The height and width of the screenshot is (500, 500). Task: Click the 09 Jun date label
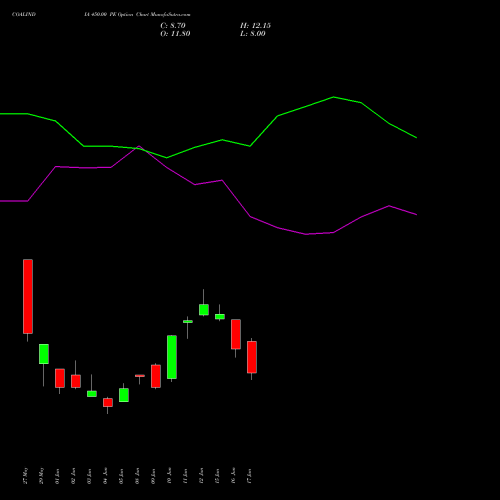tap(154, 476)
